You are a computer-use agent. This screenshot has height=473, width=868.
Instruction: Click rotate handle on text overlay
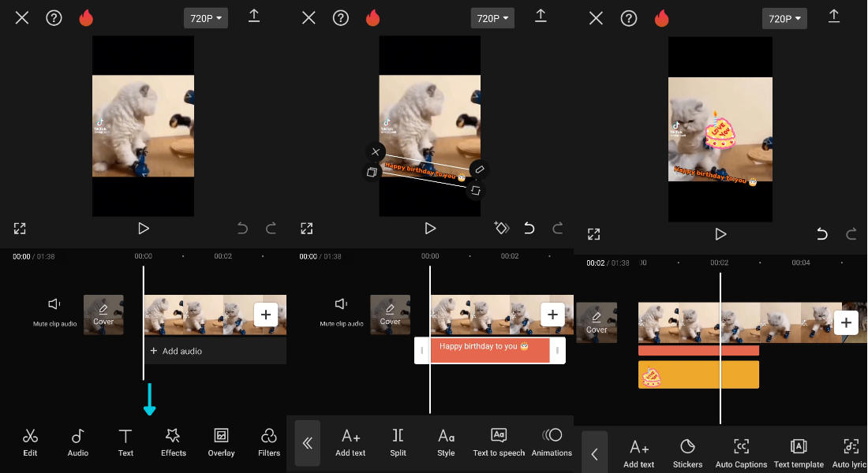476,190
